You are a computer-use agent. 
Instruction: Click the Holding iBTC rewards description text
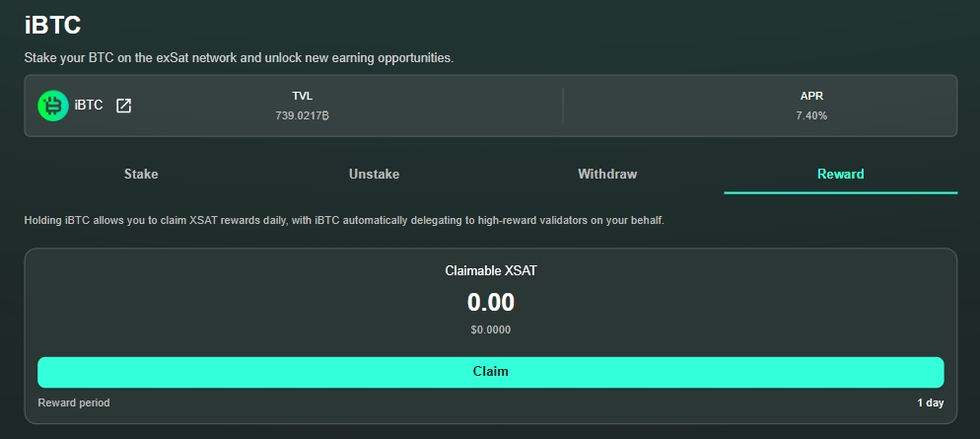pyautogui.click(x=344, y=220)
